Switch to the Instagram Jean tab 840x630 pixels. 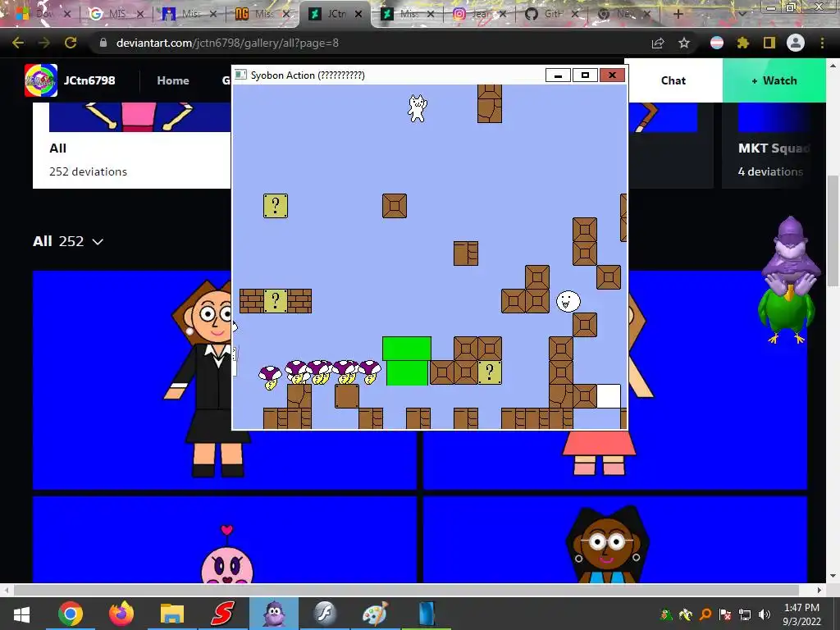point(479,14)
